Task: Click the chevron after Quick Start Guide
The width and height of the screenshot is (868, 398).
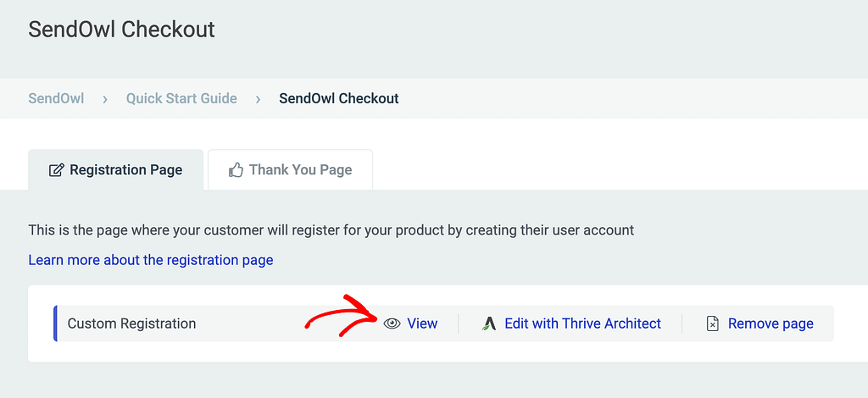Action: tap(258, 100)
